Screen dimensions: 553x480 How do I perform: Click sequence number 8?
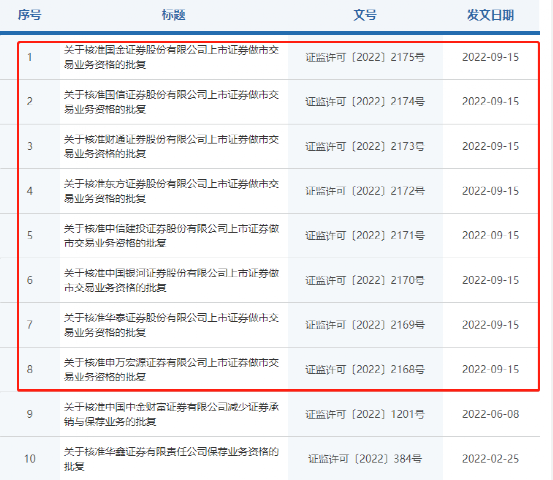(30, 369)
